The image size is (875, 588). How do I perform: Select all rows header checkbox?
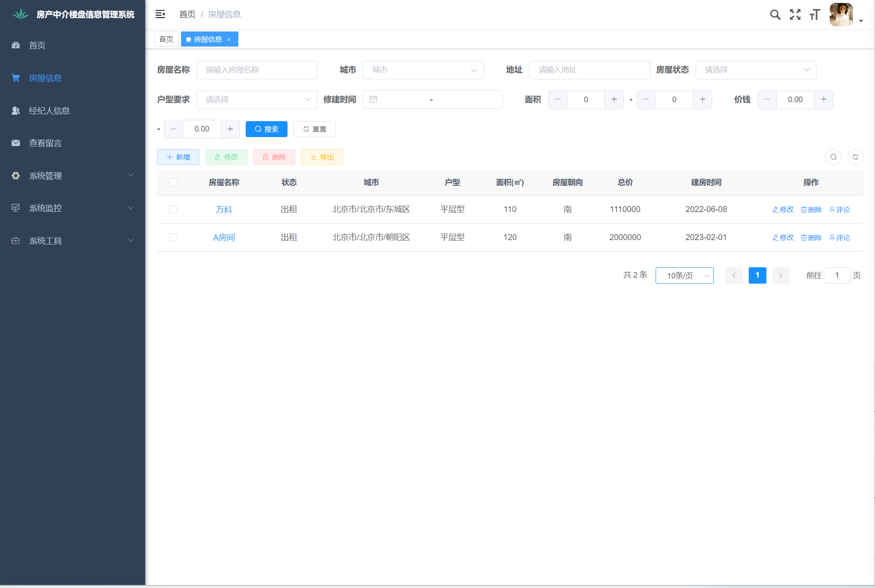point(173,182)
